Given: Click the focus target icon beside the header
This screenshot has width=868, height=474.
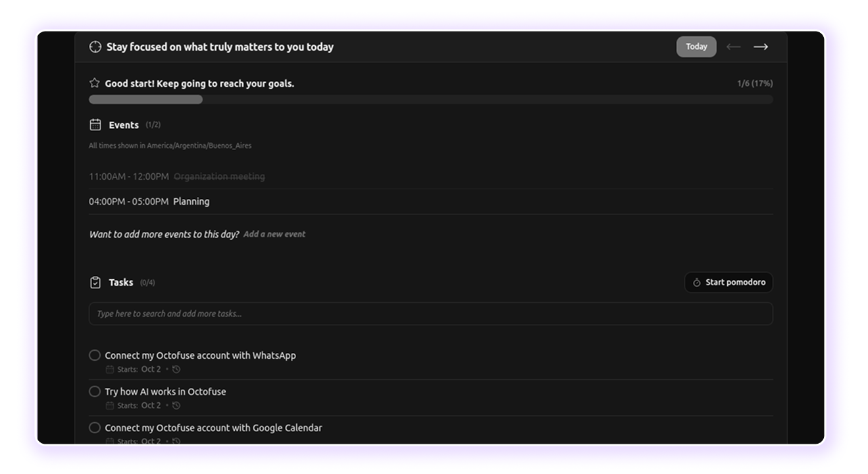Looking at the screenshot, I should (95, 47).
